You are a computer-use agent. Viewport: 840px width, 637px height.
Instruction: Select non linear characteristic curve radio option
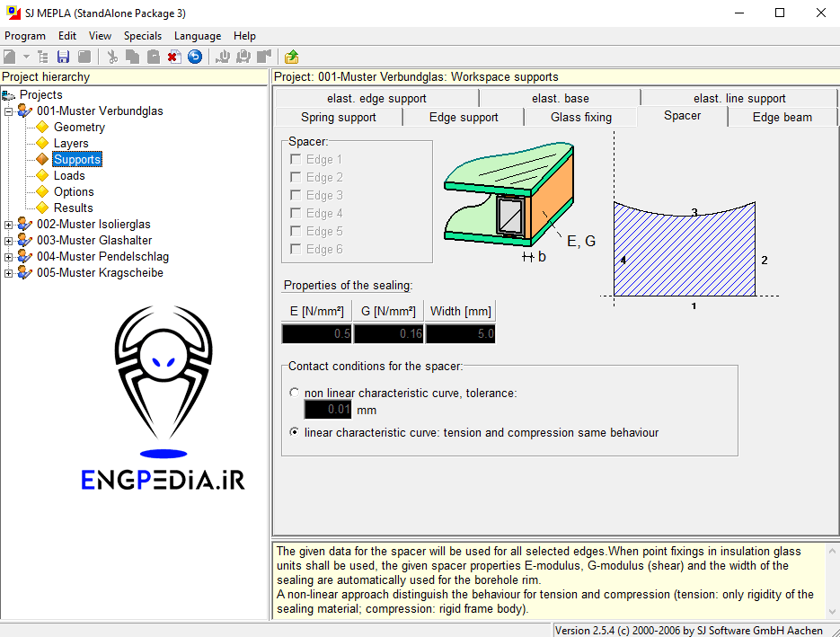(x=294, y=393)
